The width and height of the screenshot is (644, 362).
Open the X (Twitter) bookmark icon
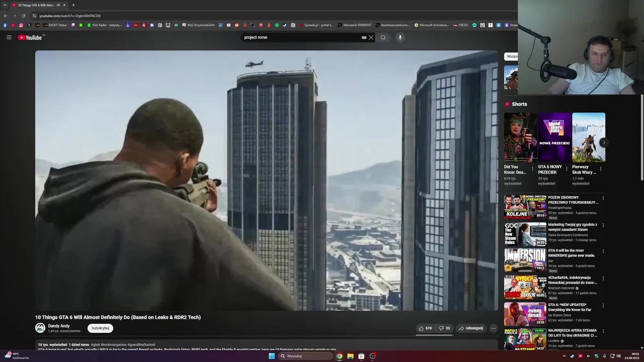pos(29,25)
